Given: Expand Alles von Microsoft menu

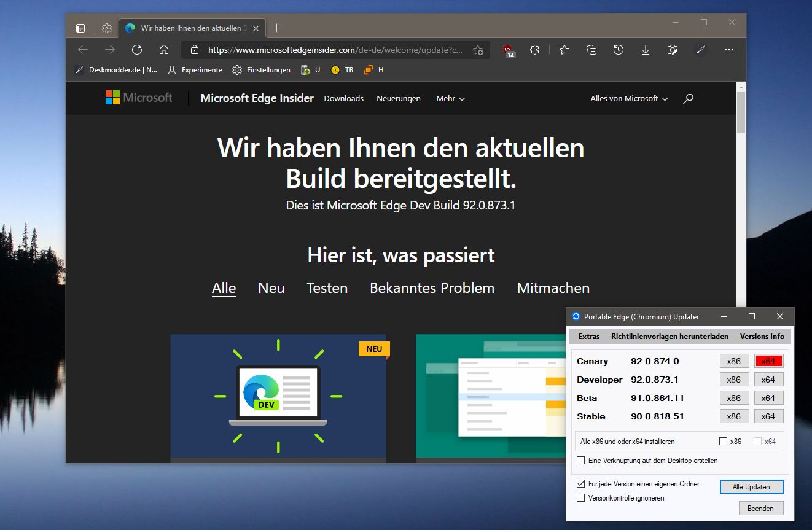Looking at the screenshot, I should pos(629,98).
